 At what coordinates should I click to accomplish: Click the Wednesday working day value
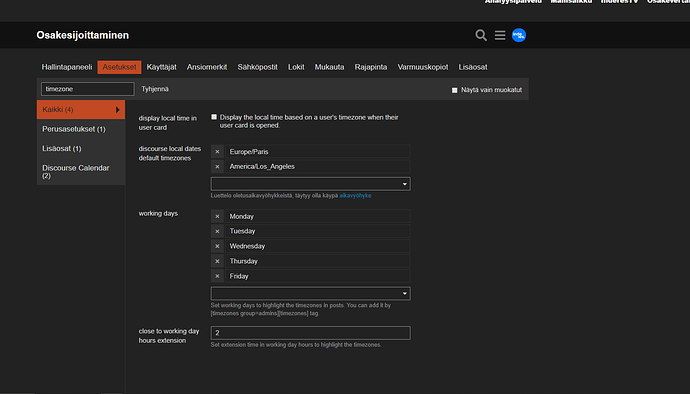click(318, 247)
